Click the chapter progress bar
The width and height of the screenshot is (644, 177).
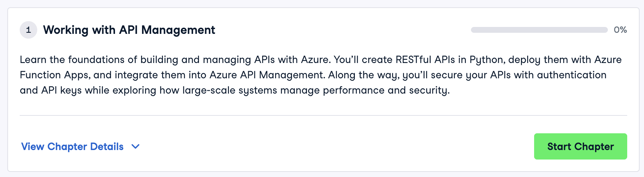pos(539,30)
